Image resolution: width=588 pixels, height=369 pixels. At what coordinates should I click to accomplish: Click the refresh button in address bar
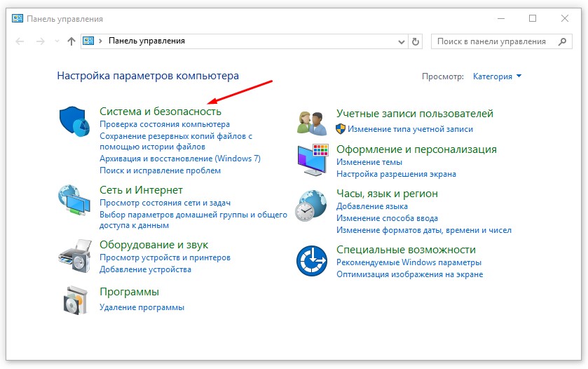tap(416, 41)
